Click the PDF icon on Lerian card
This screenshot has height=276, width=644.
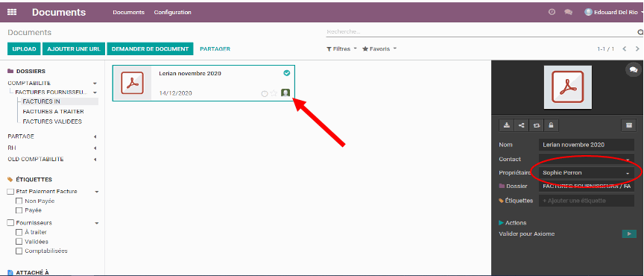[x=132, y=83]
